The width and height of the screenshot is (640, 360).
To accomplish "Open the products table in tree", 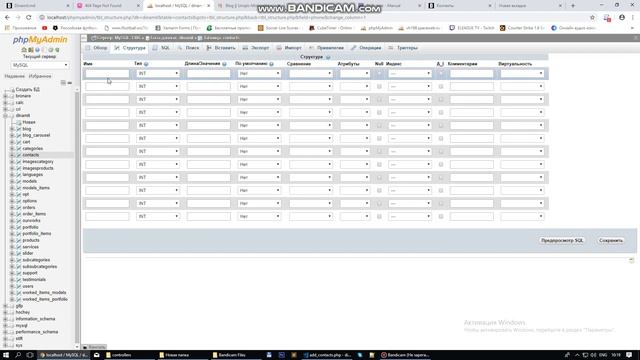I will coord(31,240).
